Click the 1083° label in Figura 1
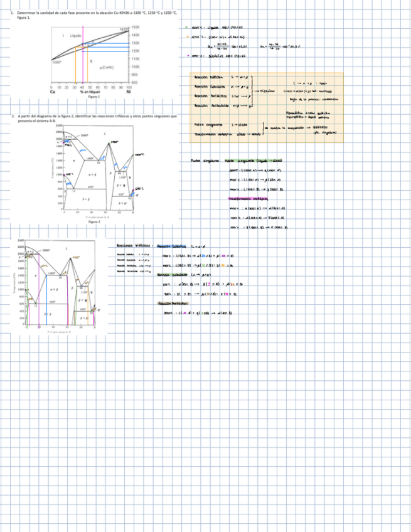411x532 pixels. [x=56, y=61]
